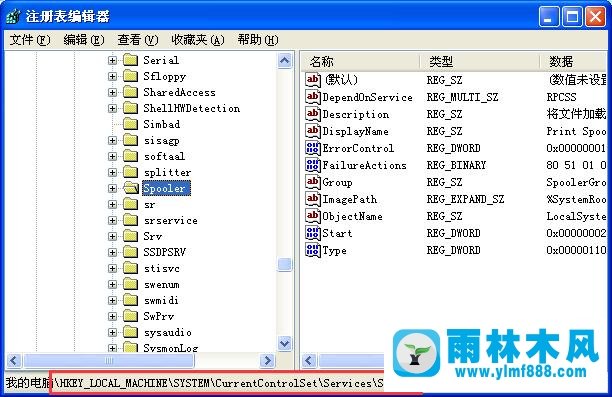The image size is (612, 397).
Task: Expand the Serial key node
Action: coord(112,60)
